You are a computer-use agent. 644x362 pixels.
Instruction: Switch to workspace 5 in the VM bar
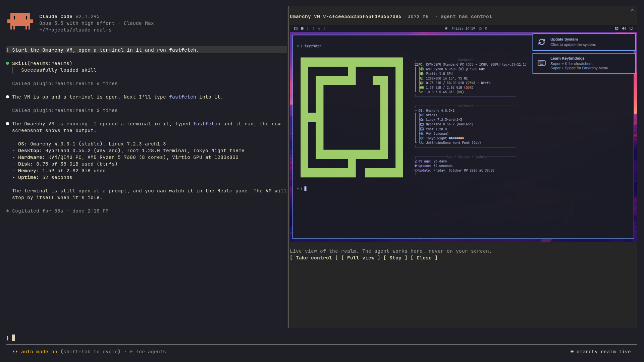[325, 28]
